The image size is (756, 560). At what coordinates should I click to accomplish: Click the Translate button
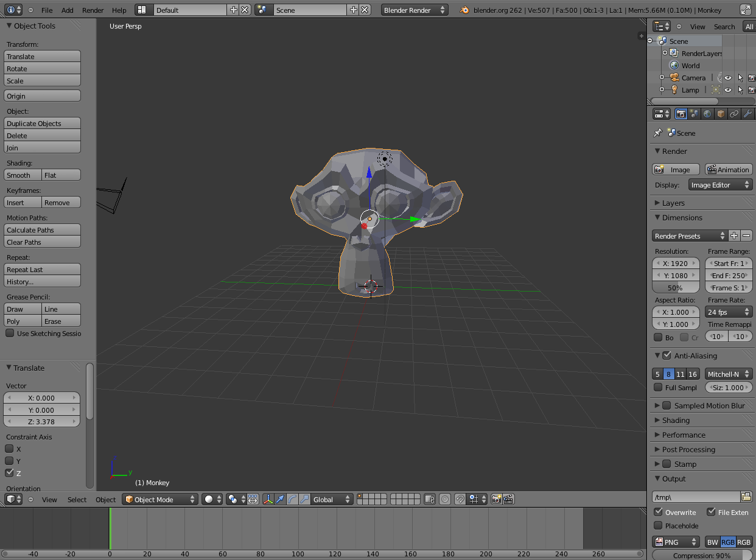pyautogui.click(x=42, y=56)
